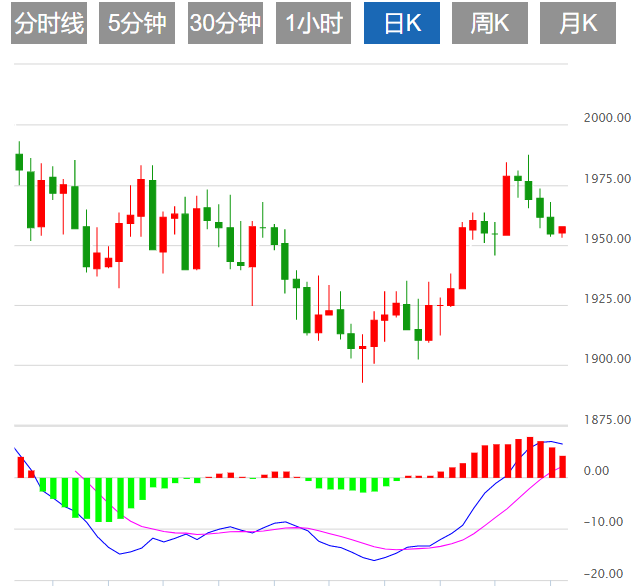The height and width of the screenshot is (586, 639).
Task: Select the 30分钟 interval tab
Action: pos(225,23)
